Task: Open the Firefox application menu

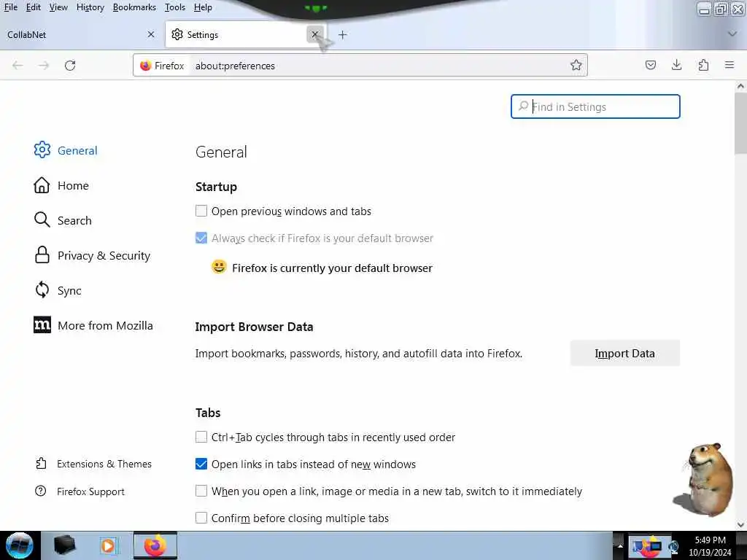Action: [x=729, y=65]
